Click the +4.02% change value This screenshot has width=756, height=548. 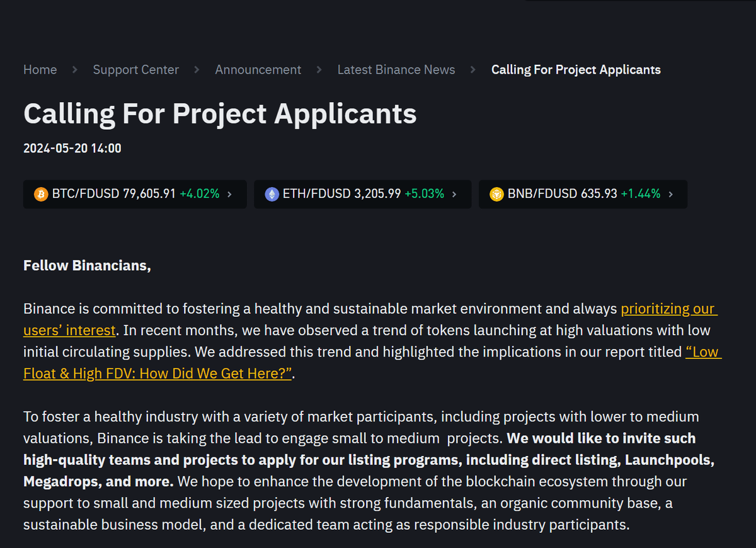click(200, 194)
